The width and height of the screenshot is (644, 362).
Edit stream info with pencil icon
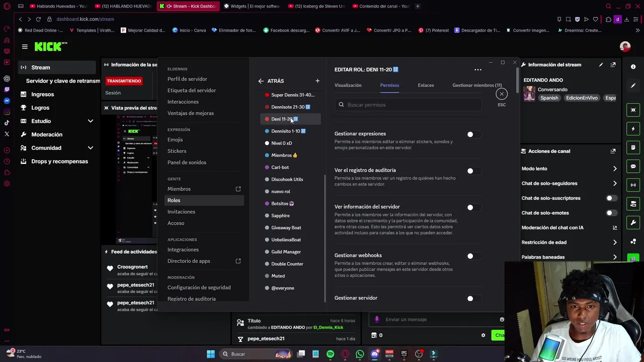coord(601,65)
